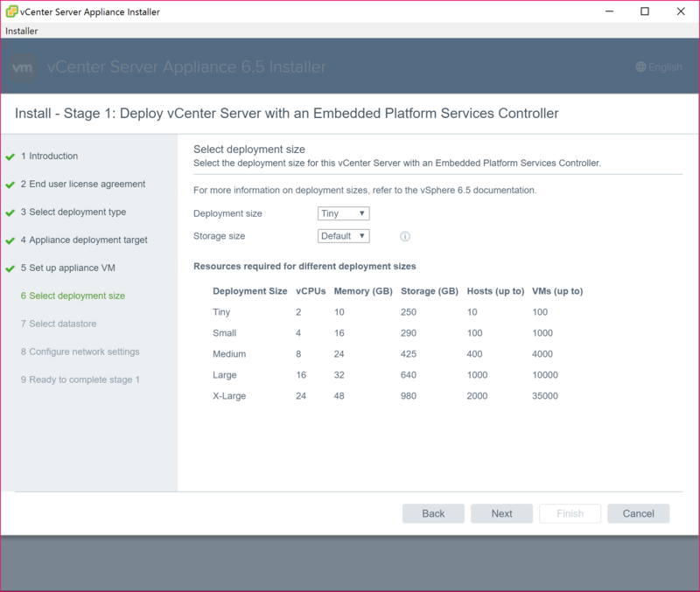The height and width of the screenshot is (592, 700).
Task: Click the checkmark beside Select deployment type
Action: click(x=10, y=212)
